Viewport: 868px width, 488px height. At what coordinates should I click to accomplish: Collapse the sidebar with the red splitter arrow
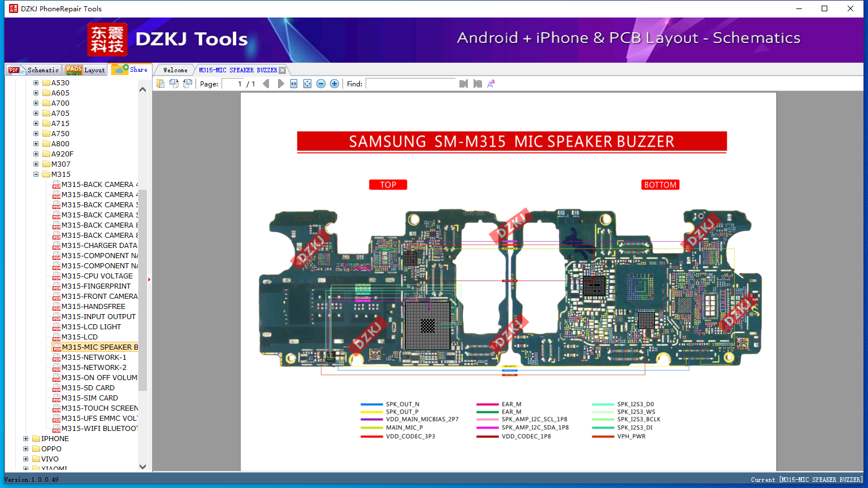click(x=149, y=280)
